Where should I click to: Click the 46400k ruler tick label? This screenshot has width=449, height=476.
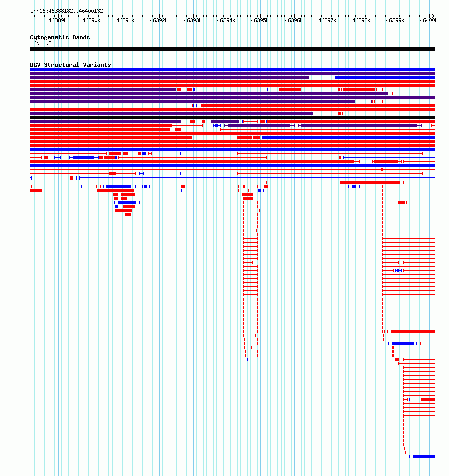click(429, 20)
